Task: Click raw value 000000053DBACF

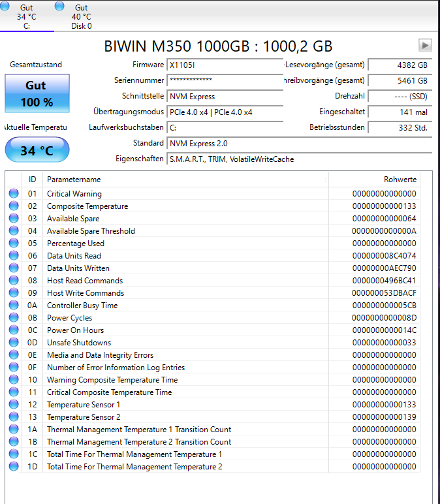Action: point(384,293)
